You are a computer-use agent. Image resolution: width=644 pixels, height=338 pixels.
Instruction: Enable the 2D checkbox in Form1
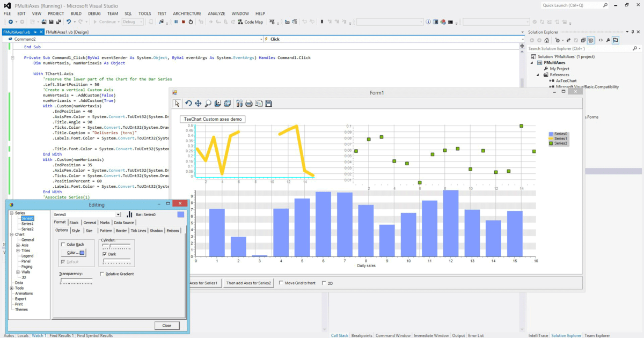click(x=323, y=283)
